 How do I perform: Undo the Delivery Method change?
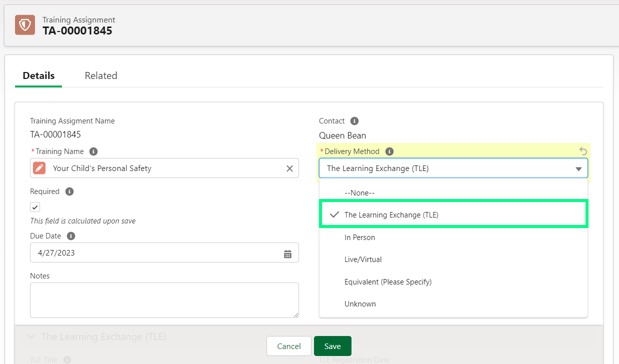coord(583,151)
